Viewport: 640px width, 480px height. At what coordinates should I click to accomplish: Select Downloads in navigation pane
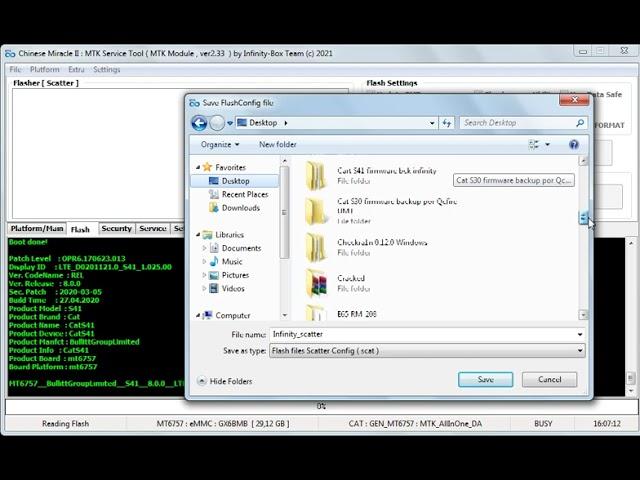click(240, 208)
